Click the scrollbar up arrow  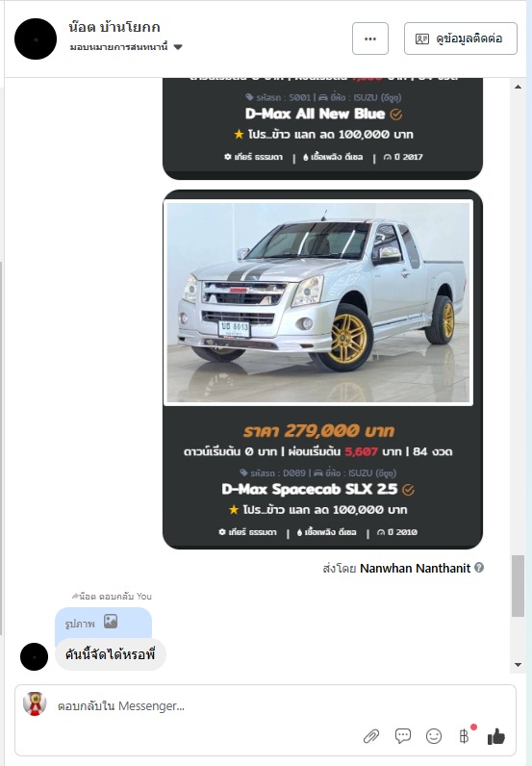click(x=518, y=87)
